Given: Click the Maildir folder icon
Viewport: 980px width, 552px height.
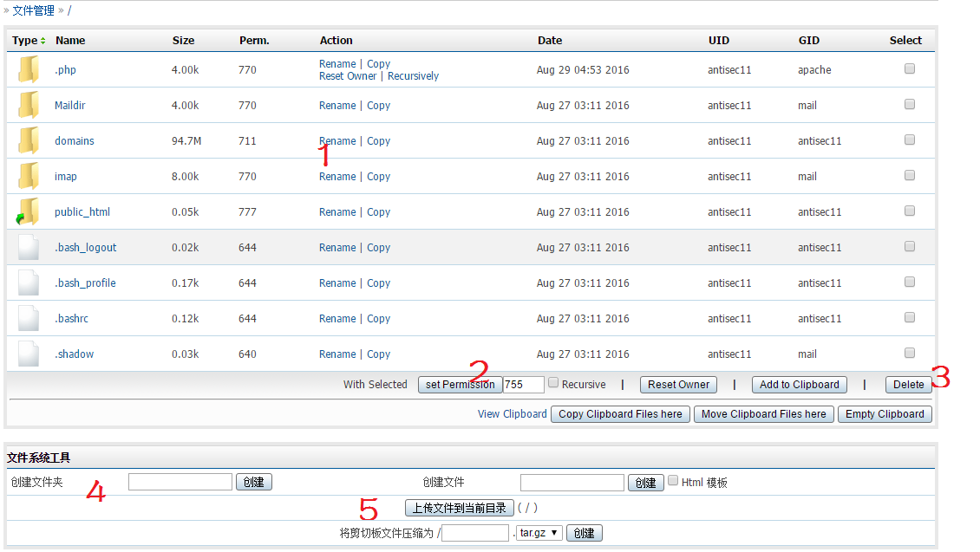Looking at the screenshot, I should tap(29, 105).
